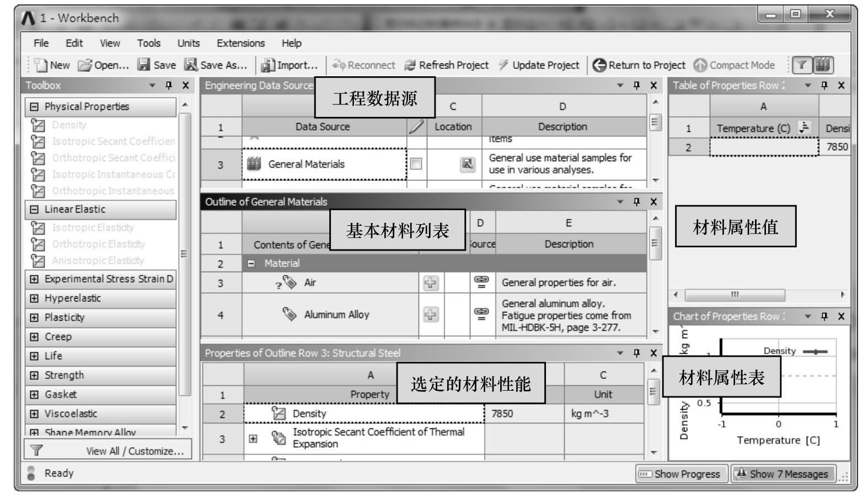
Task: Click the Save As… toolbar button
Action: click(216, 65)
